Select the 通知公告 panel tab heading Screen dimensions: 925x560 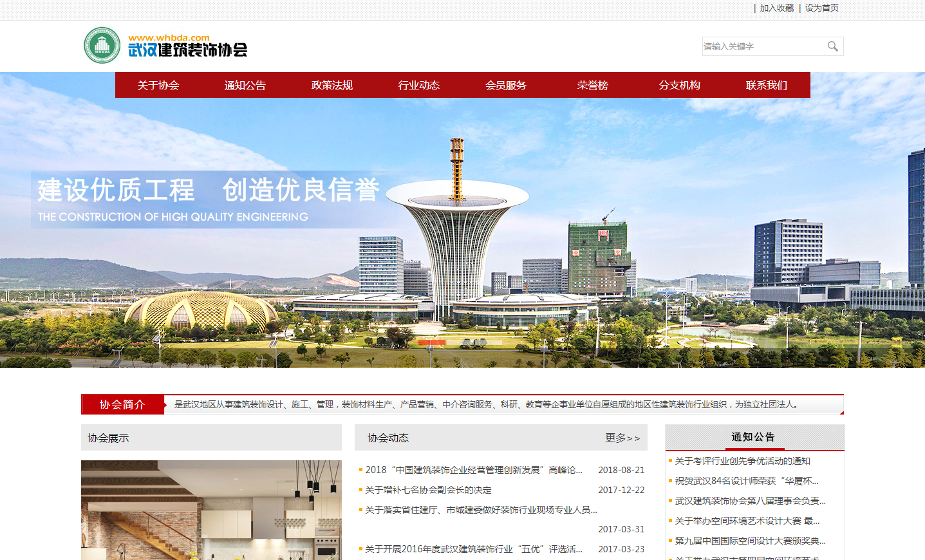tap(753, 437)
